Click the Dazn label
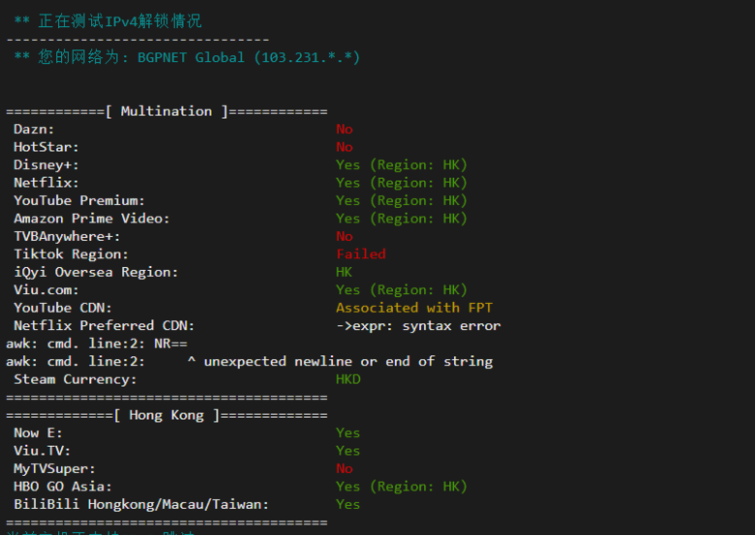This screenshot has height=536, width=756. 34,130
